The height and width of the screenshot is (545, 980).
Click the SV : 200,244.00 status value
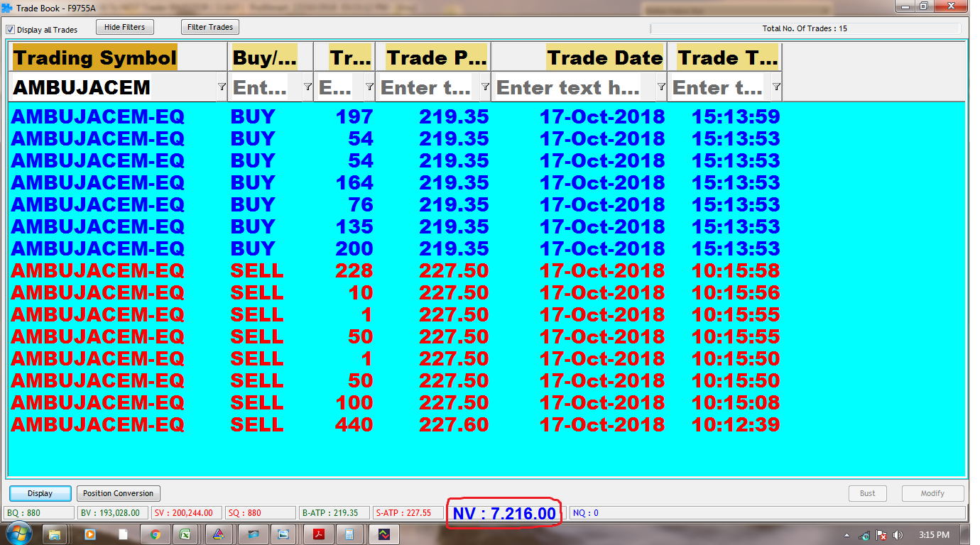186,512
